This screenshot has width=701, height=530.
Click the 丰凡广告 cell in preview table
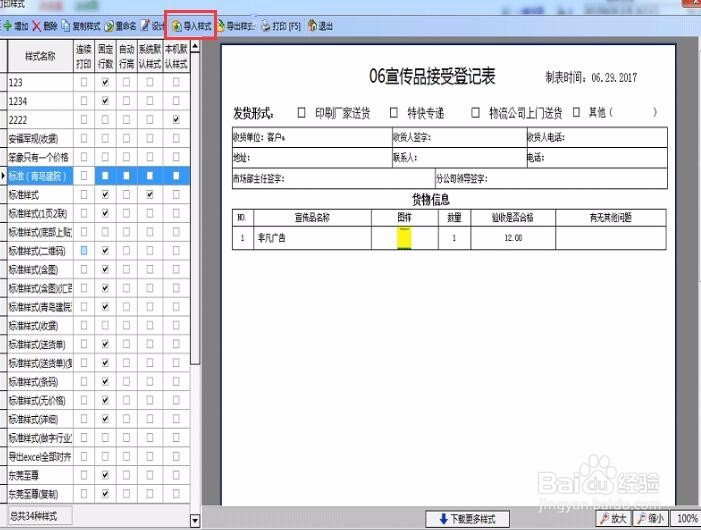click(312, 238)
